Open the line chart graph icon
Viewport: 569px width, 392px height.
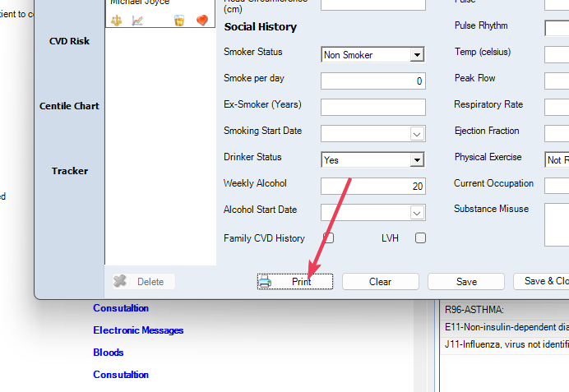pos(137,21)
